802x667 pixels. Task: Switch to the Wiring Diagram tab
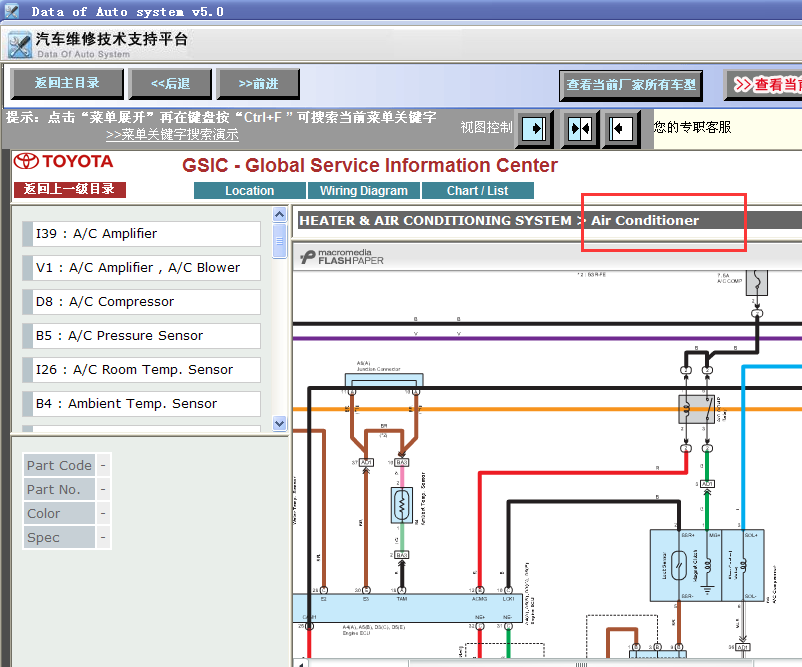tap(364, 191)
